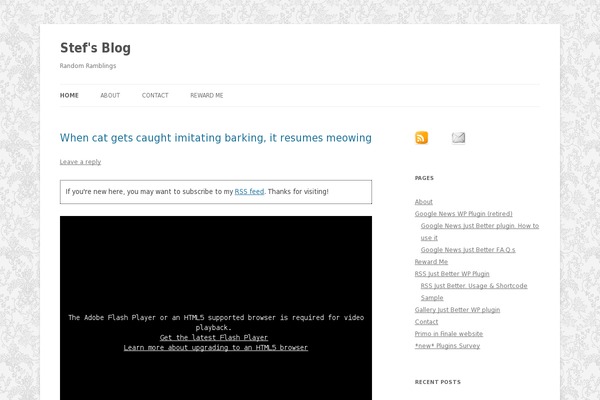The height and width of the screenshot is (400, 600).
Task: Click the PAGES sidebar heading
Action: tap(424, 178)
